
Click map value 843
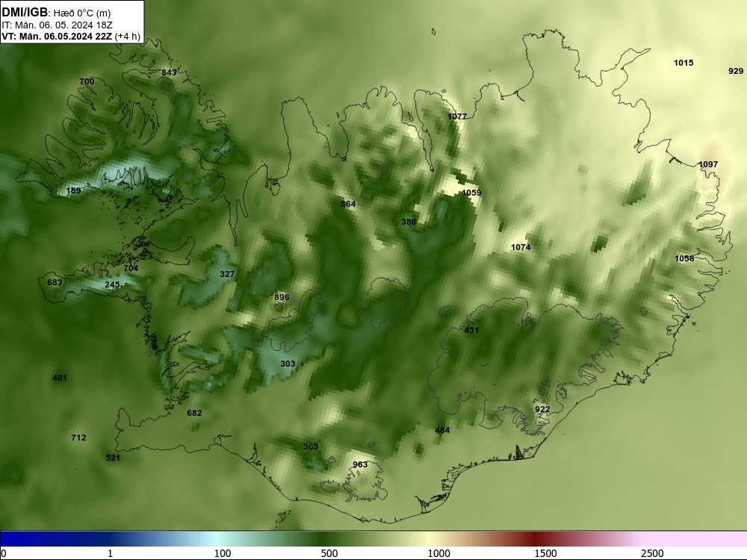pos(169,72)
